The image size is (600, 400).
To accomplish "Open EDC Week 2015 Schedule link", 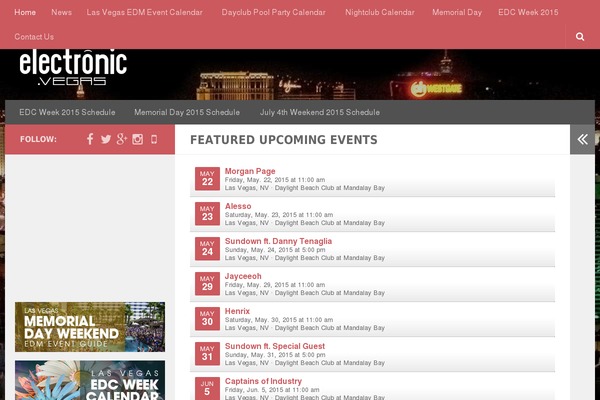I will pos(67,112).
